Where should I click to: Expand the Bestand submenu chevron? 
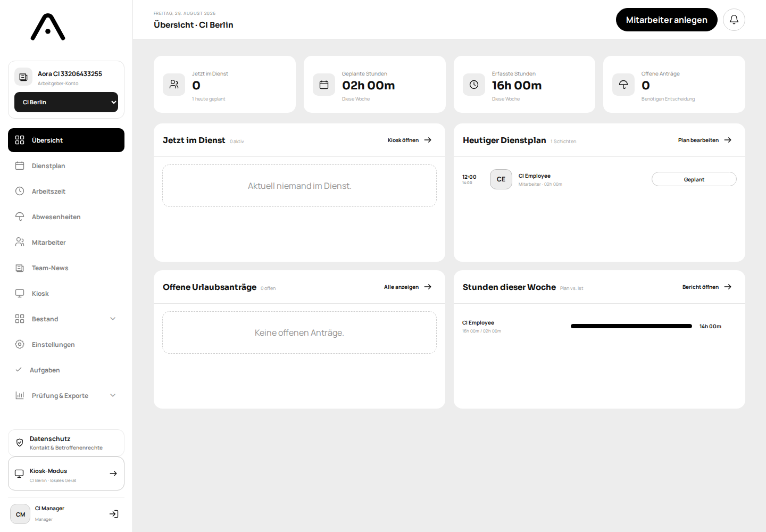coord(113,319)
